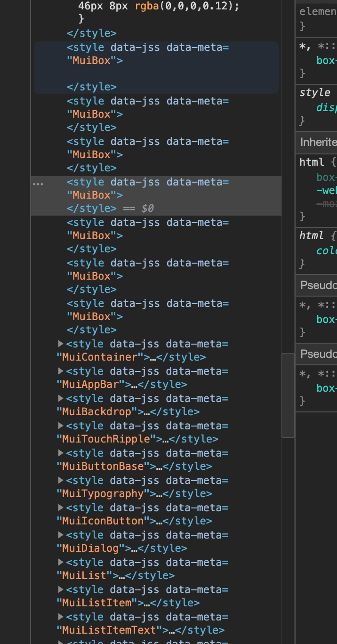Expand the MuiDialog style tag
337x644 pixels.
click(x=61, y=535)
